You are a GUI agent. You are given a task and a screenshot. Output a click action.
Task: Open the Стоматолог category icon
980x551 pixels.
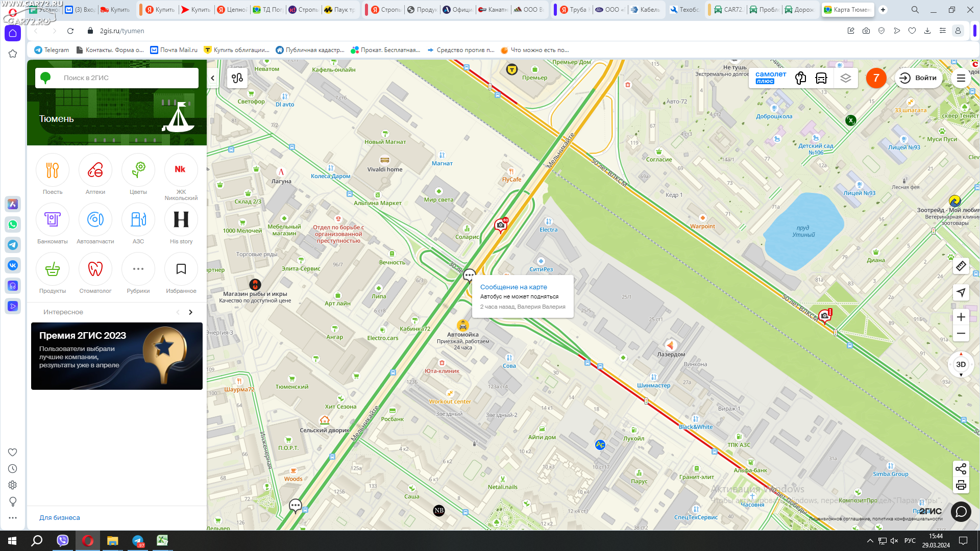95,269
